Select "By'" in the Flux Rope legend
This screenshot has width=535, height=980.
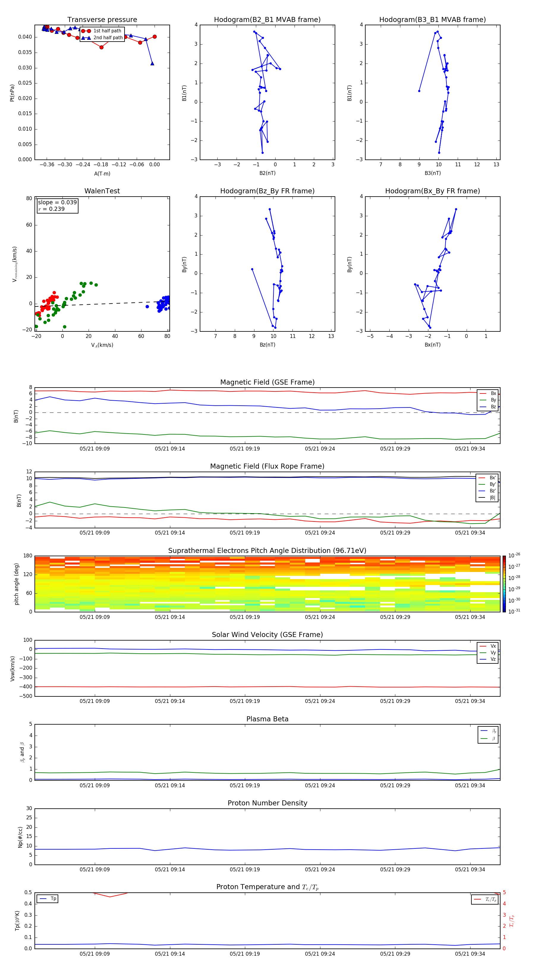click(488, 484)
